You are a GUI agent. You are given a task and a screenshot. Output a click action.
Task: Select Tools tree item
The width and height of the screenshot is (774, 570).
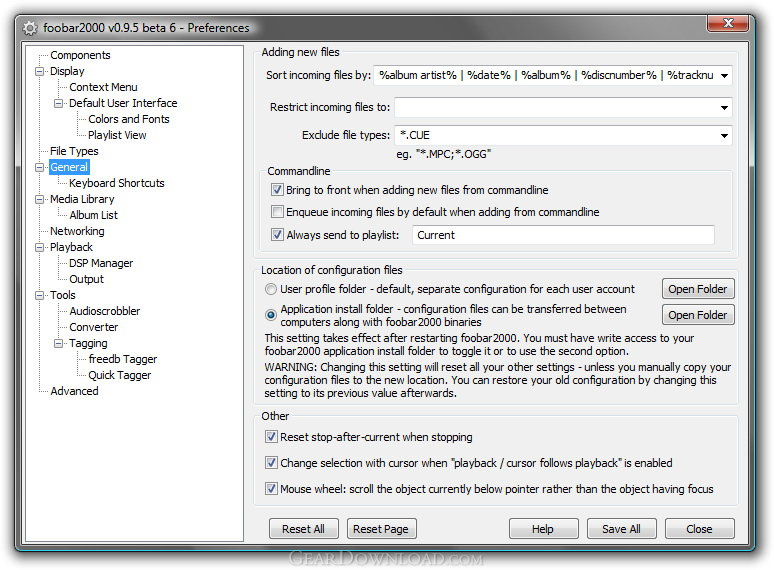pyautogui.click(x=63, y=295)
